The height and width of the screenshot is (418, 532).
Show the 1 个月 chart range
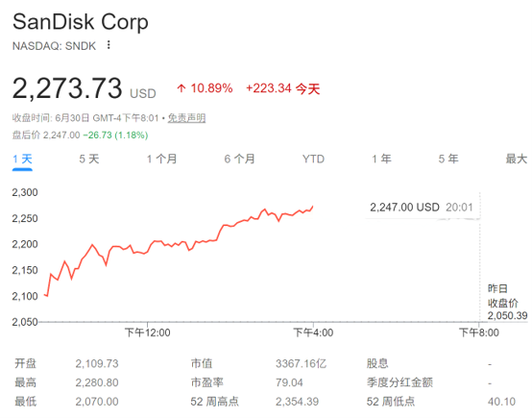pos(162,159)
